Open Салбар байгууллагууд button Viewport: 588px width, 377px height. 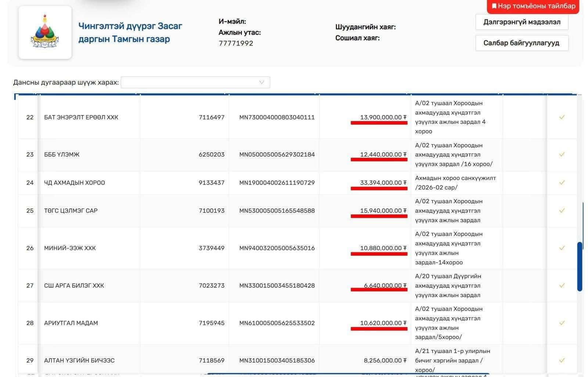tap(521, 43)
